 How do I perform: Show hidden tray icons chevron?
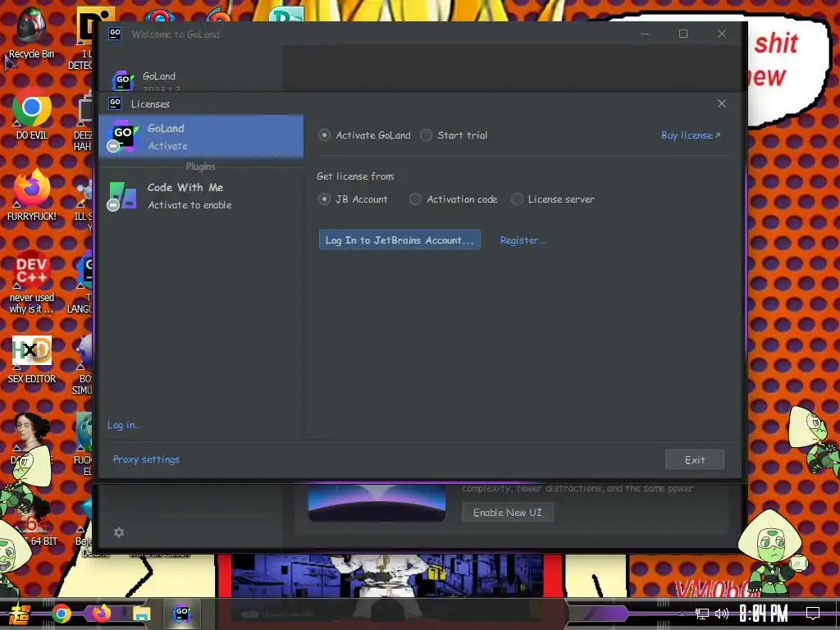tap(682, 614)
